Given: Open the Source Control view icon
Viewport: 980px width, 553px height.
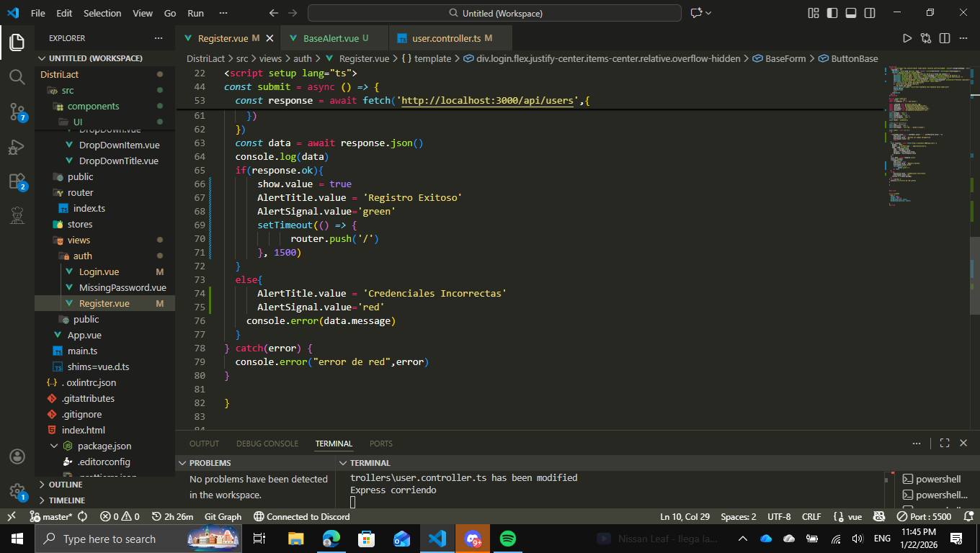Looking at the screenshot, I should coord(17,111).
